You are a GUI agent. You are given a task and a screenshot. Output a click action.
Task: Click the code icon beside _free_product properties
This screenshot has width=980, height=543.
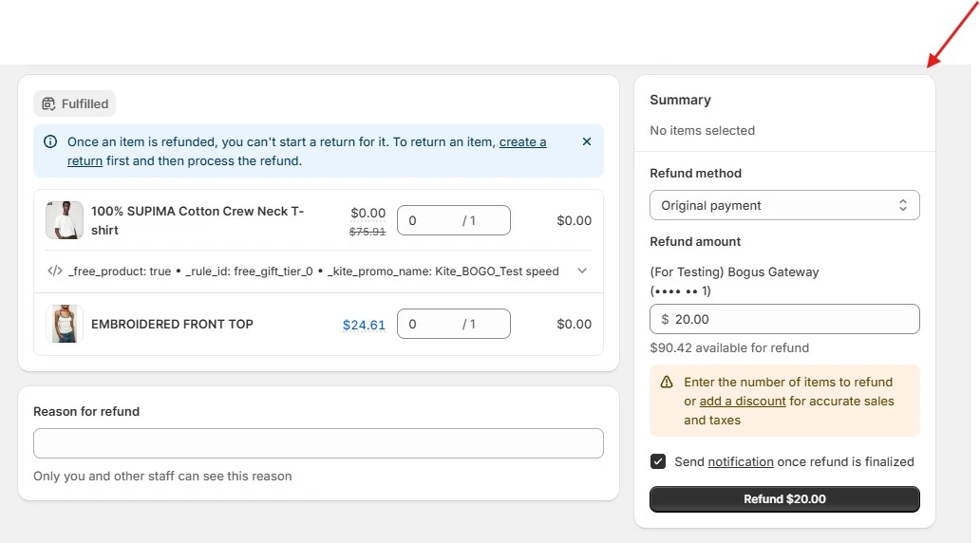(55, 271)
